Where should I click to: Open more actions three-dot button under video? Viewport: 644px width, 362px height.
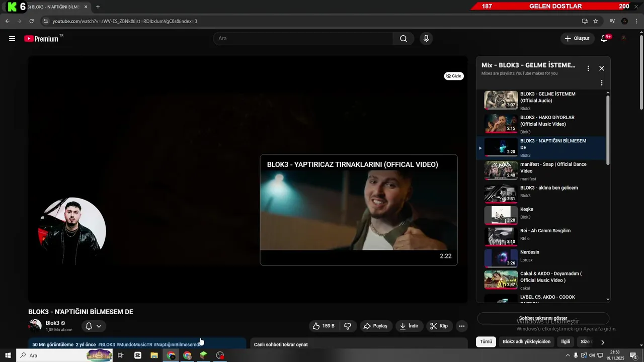[462, 326]
